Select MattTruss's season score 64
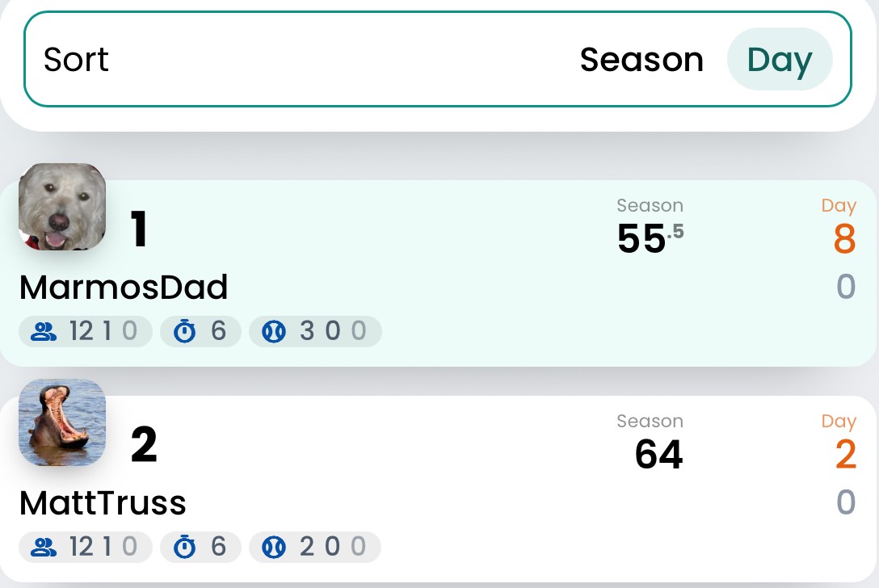 click(658, 454)
